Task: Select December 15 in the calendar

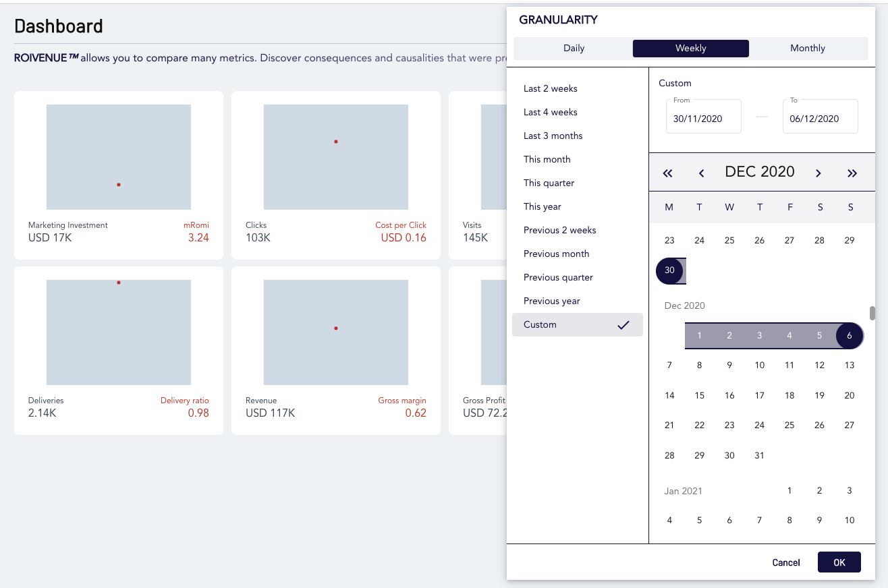Action: [699, 395]
